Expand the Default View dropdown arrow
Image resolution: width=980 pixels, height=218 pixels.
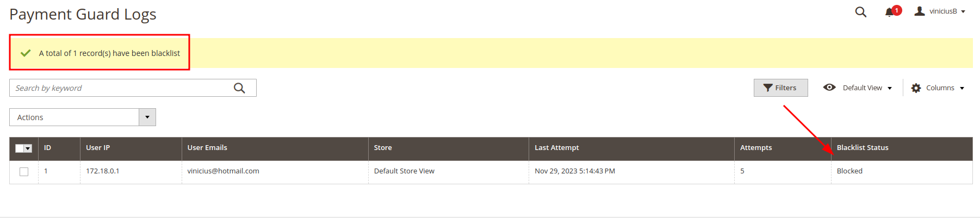point(890,88)
